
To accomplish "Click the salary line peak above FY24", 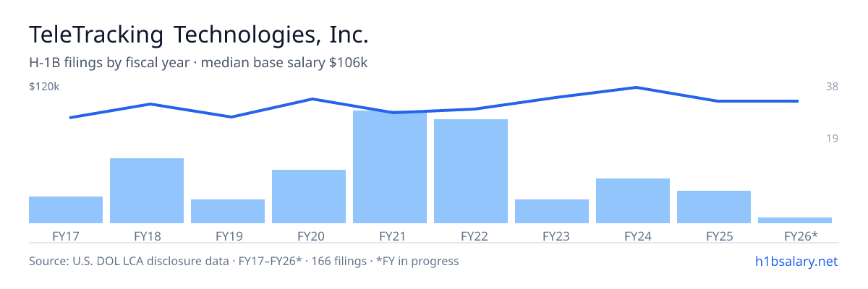I will click(x=635, y=87).
